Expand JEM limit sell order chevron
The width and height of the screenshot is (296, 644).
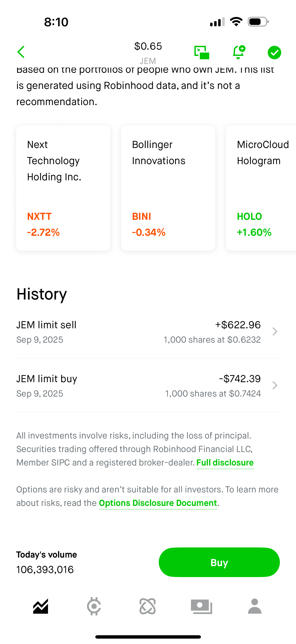point(275,331)
